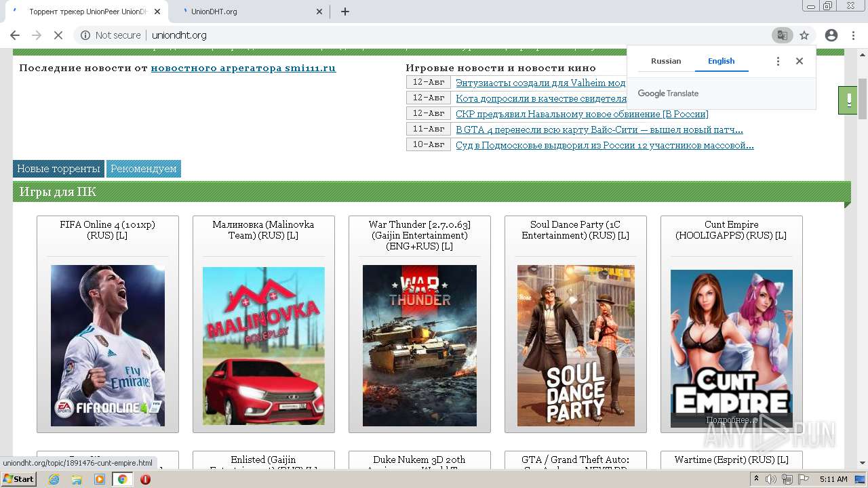The image size is (868, 488).
Task: Bookmark this page with the star icon
Action: click(804, 35)
